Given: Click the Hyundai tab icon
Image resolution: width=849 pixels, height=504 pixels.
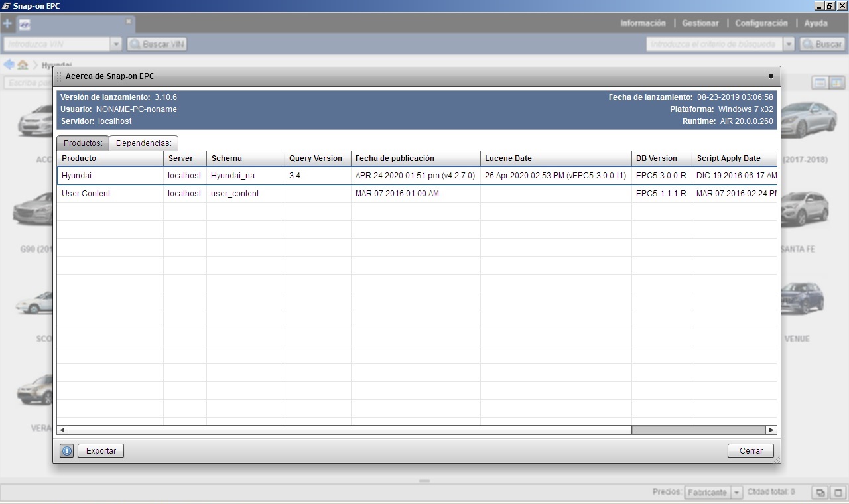Looking at the screenshot, I should (24, 25).
